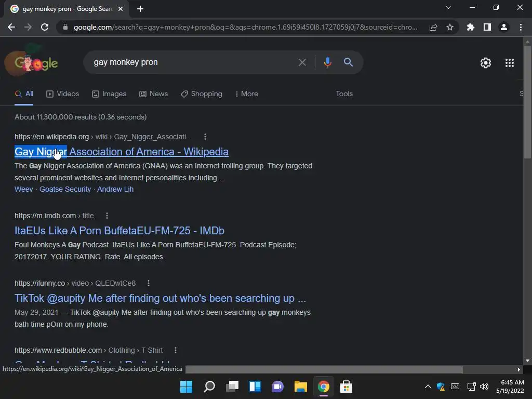Viewport: 532px width, 399px height.
Task: Open the volume control in the tray
Action: point(484,387)
